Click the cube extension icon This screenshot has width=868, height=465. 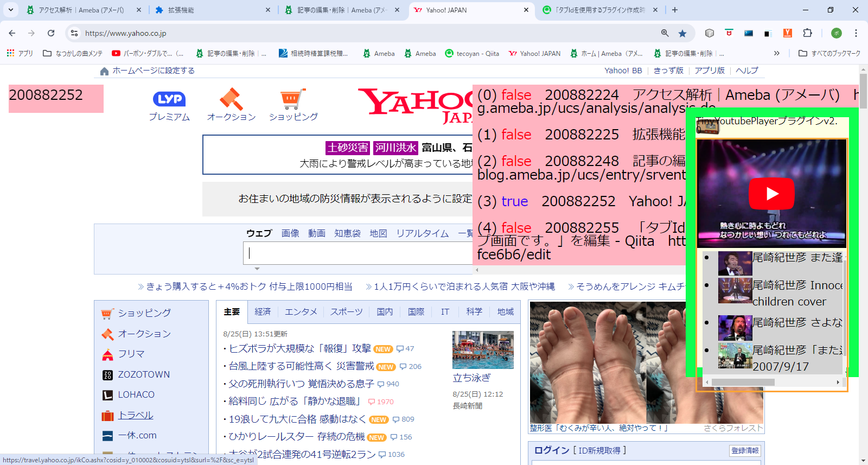coord(709,33)
